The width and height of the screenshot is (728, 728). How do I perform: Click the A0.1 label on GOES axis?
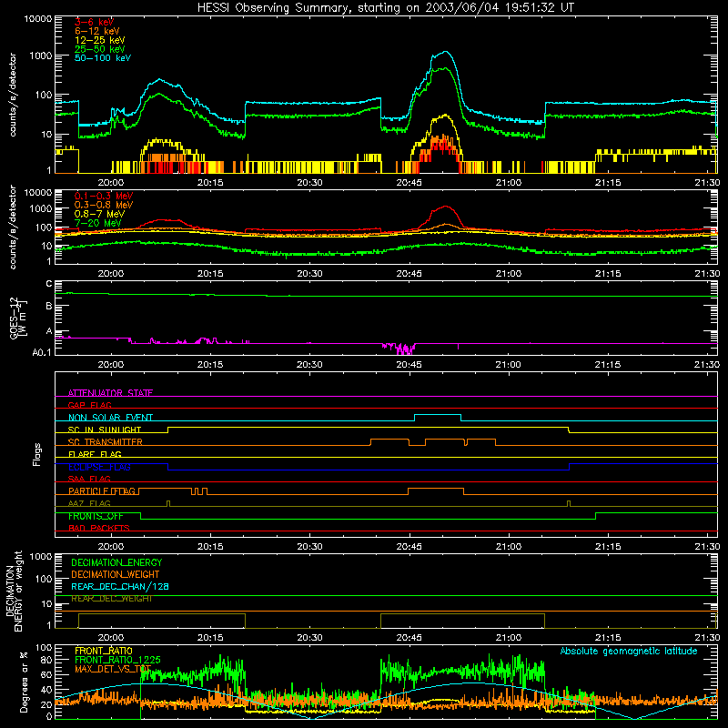pyautogui.click(x=42, y=353)
